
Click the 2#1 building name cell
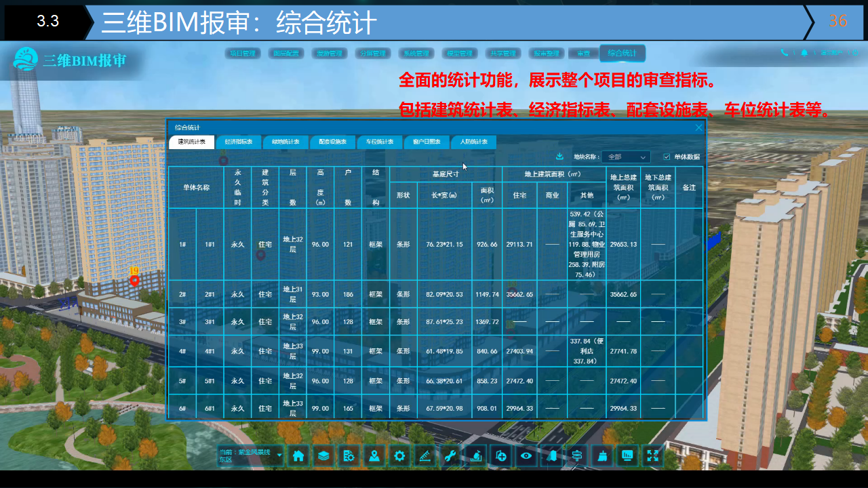(x=210, y=294)
